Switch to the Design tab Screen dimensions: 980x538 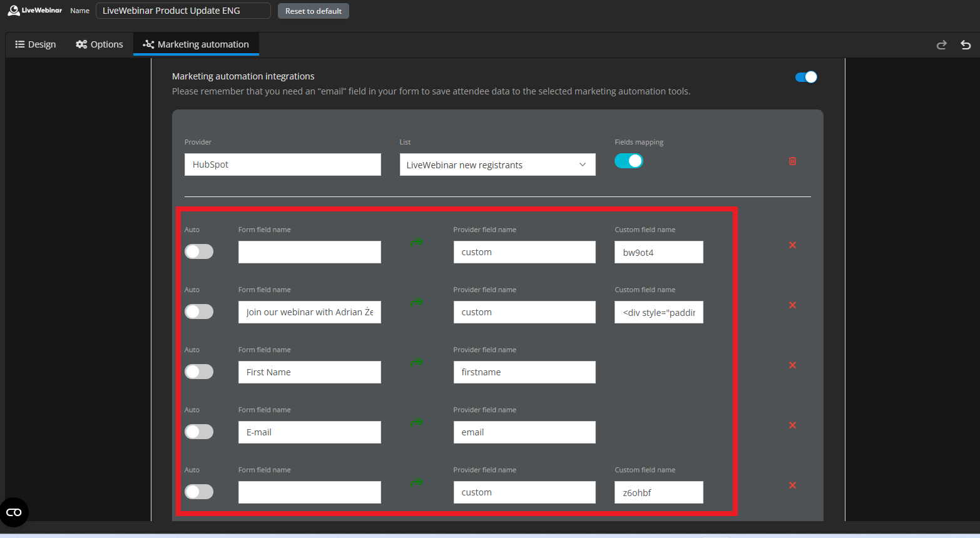pyautogui.click(x=36, y=44)
